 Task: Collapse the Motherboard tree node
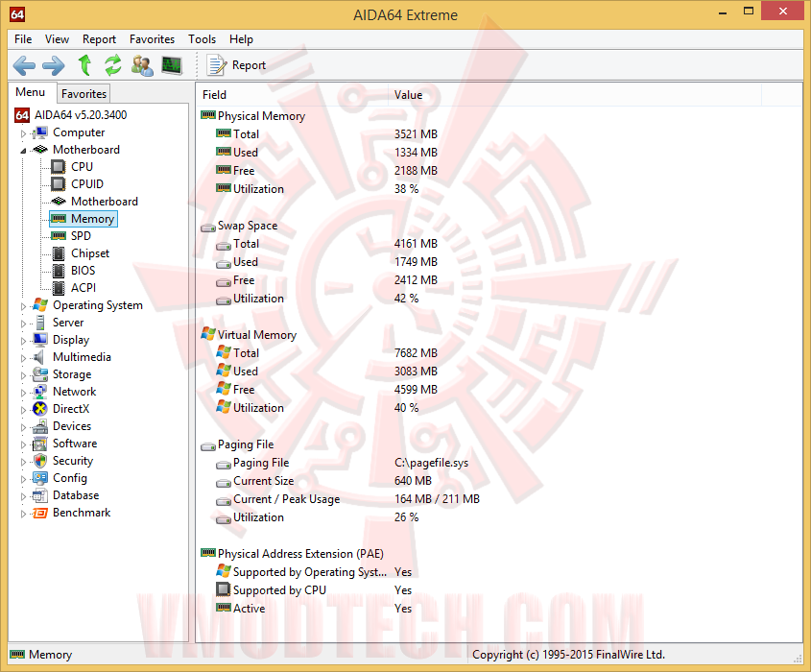click(x=23, y=151)
